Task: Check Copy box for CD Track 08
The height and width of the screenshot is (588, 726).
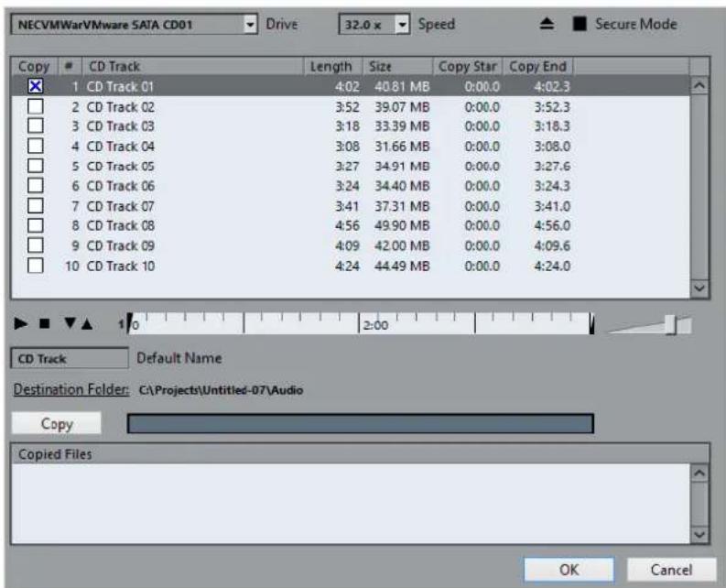Action: coord(36,225)
